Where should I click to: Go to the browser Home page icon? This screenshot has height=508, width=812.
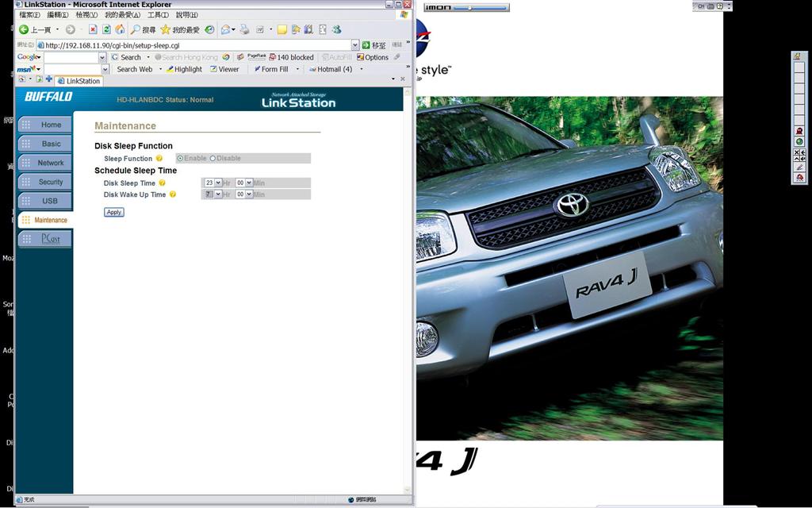pos(120,29)
